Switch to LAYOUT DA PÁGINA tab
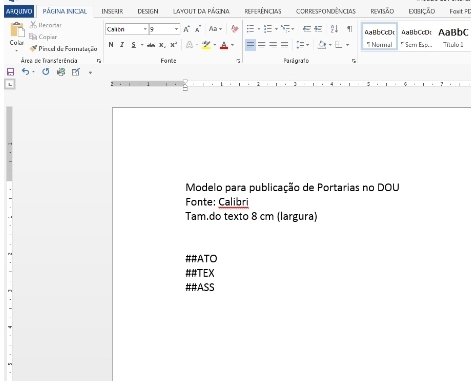The width and height of the screenshot is (471, 381). coord(201,11)
